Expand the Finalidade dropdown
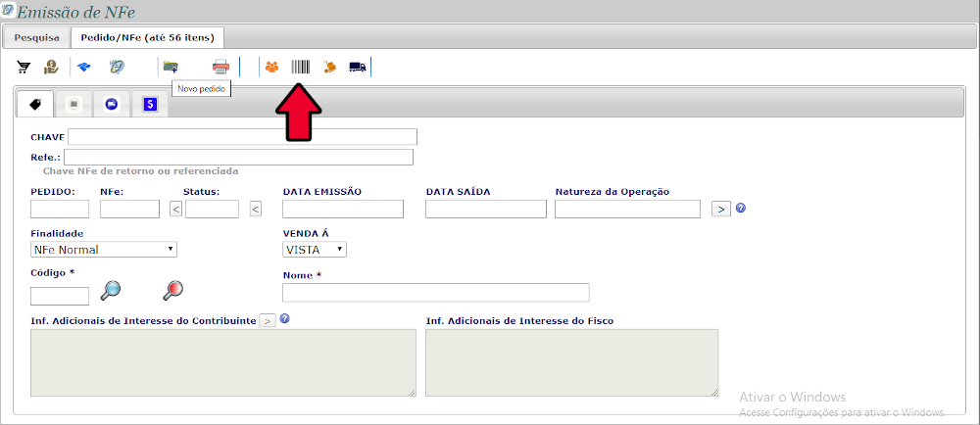The width and height of the screenshot is (980, 425). pos(103,250)
